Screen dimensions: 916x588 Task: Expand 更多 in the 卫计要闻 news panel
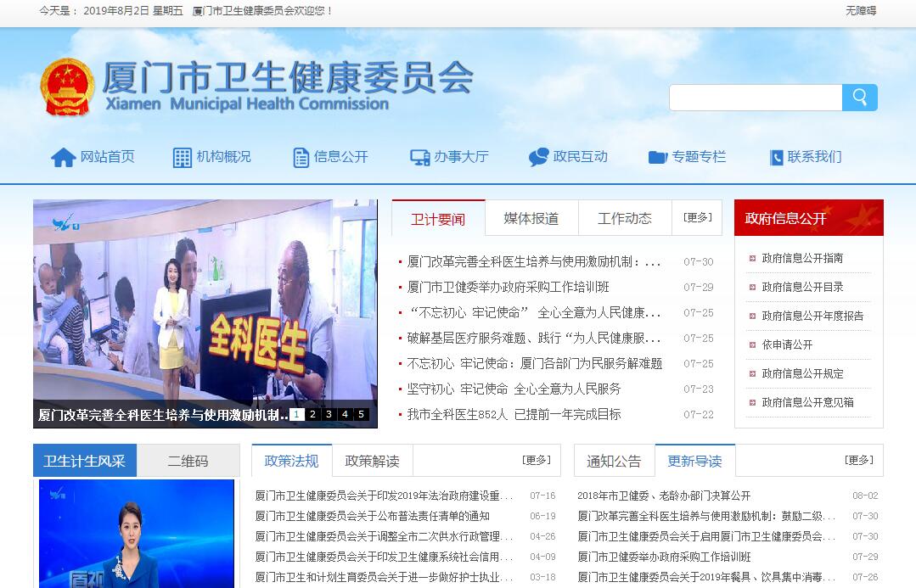[698, 218]
